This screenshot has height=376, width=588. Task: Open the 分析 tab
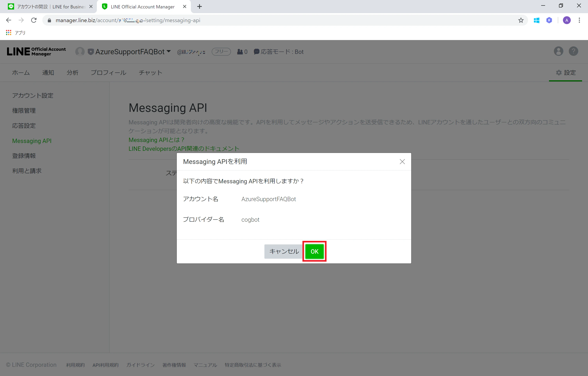click(x=73, y=72)
